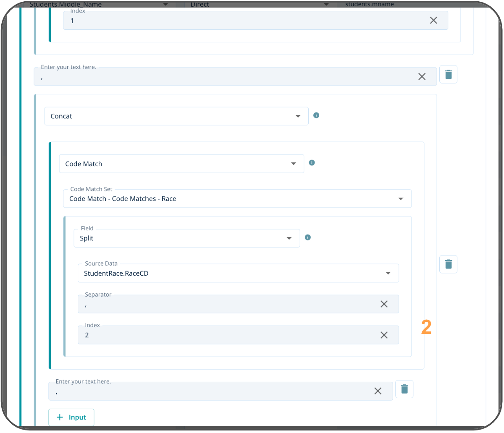Delete the text input above the Concat block
This screenshot has width=504, height=433.
click(x=448, y=75)
